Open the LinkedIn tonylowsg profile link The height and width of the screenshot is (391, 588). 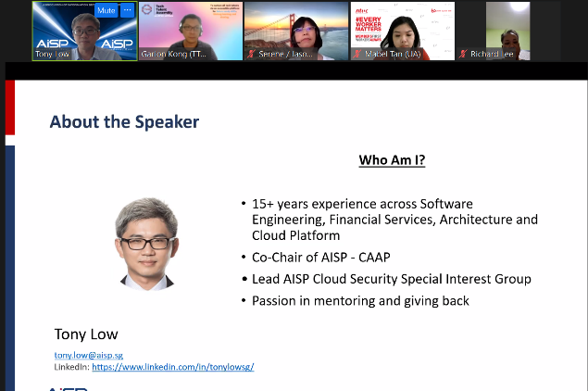pyautogui.click(x=173, y=367)
